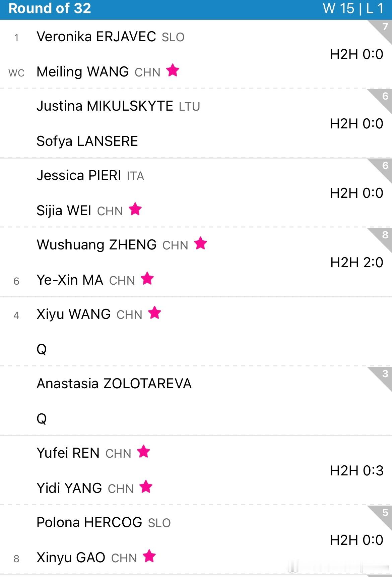Click corner badge 5 on Hercog match
This screenshot has height=577, width=392.
[383, 514]
